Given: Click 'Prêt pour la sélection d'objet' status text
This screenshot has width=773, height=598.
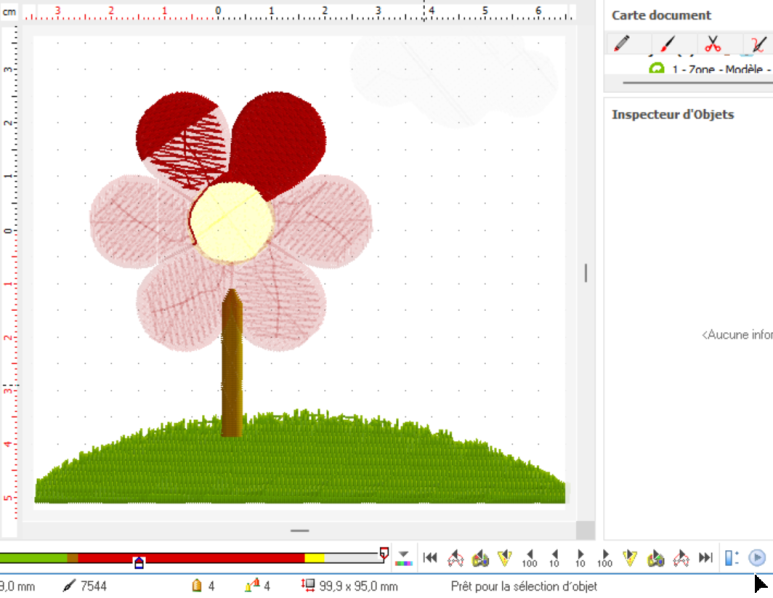Looking at the screenshot, I should [524, 586].
